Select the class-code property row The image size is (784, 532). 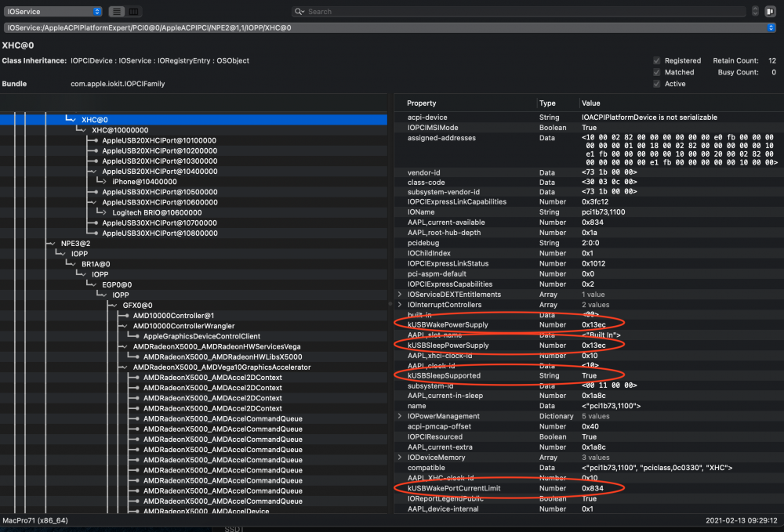[x=589, y=183]
